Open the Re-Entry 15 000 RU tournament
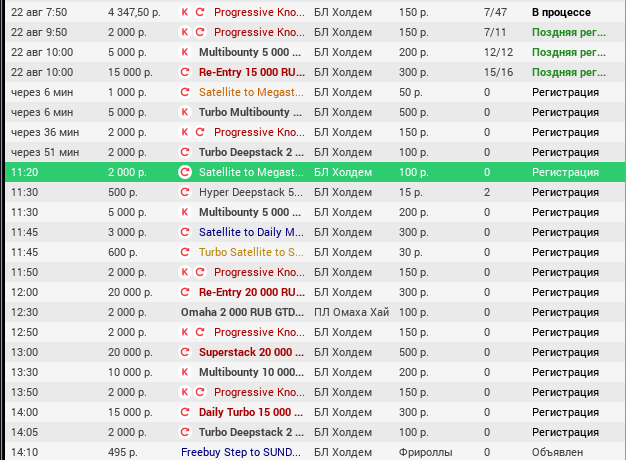 coord(252,72)
